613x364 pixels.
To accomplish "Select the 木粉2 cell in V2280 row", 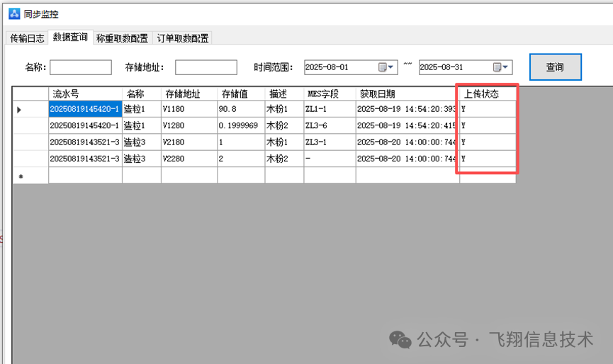I will click(x=285, y=159).
